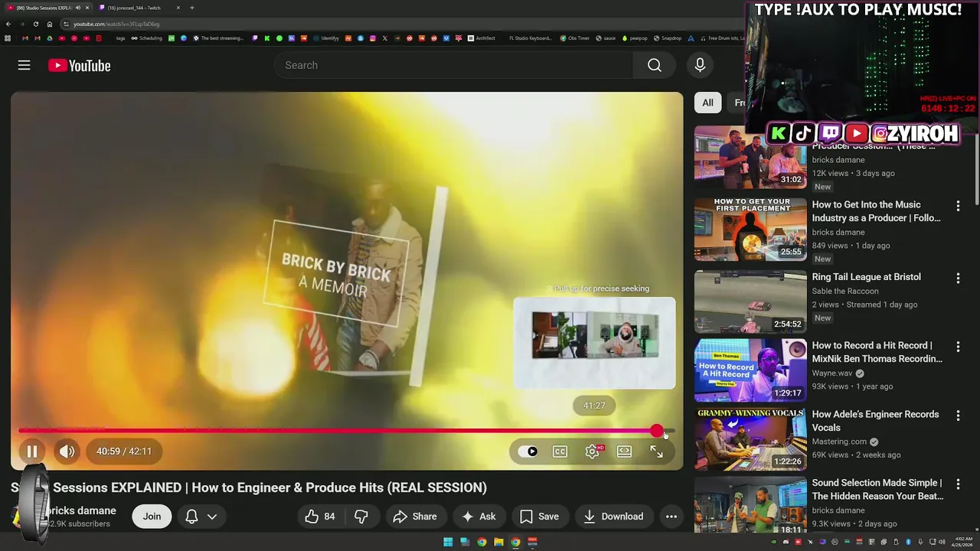
Task: Click the 40:59 / 42:11 time display
Action: tap(124, 452)
